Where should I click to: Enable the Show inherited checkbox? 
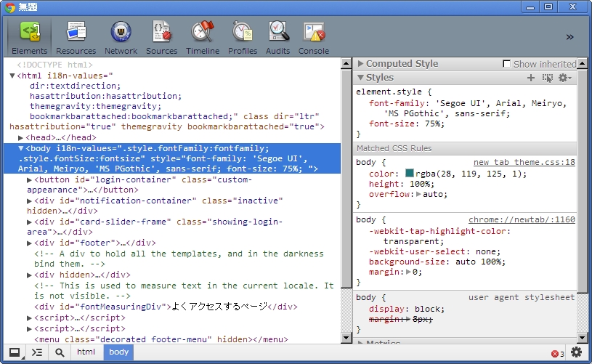[x=507, y=64]
